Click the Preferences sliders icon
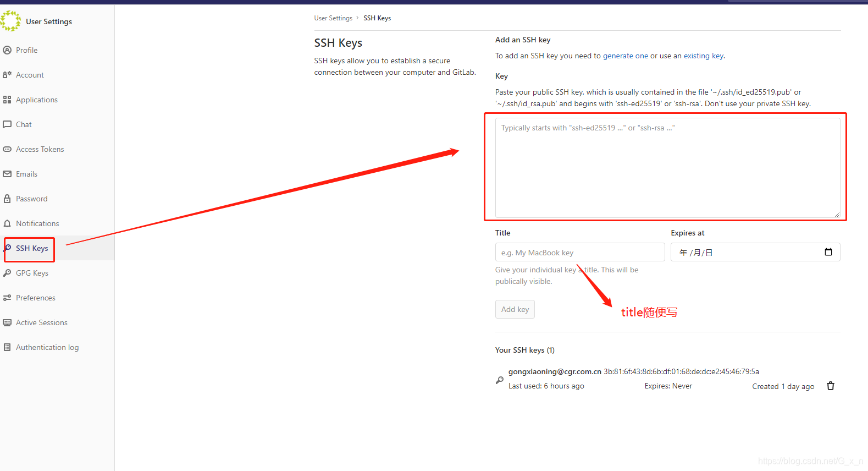Image resolution: width=868 pixels, height=471 pixels. click(7, 298)
